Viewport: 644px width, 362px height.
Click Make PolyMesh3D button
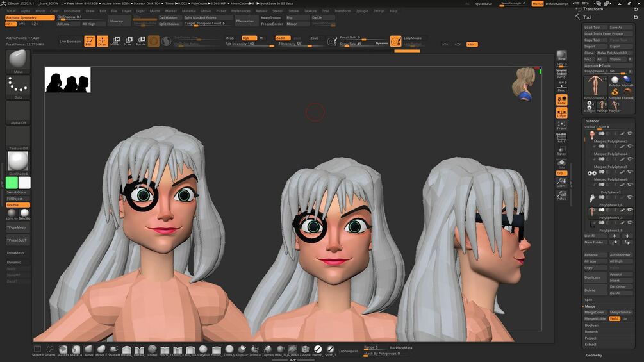pyautogui.click(x=615, y=53)
